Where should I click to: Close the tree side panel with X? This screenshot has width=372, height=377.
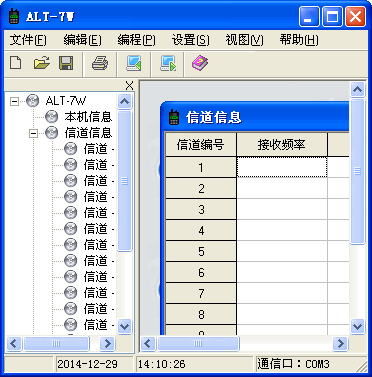[x=129, y=86]
